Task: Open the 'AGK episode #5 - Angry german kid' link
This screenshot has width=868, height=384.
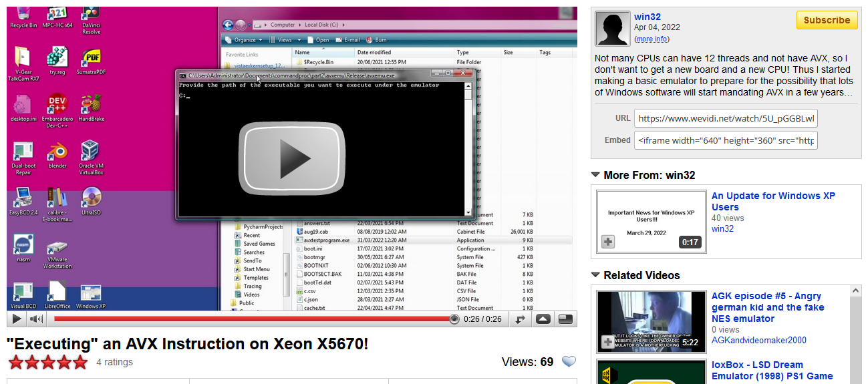Action: 768,307
